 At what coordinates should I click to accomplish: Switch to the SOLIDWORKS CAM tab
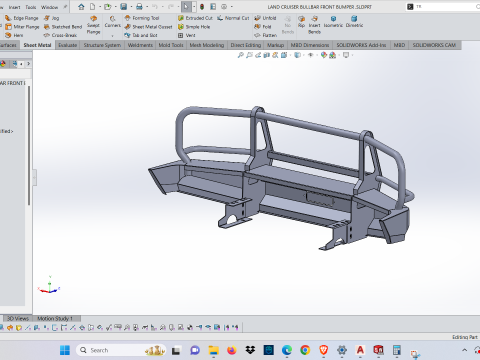434,45
